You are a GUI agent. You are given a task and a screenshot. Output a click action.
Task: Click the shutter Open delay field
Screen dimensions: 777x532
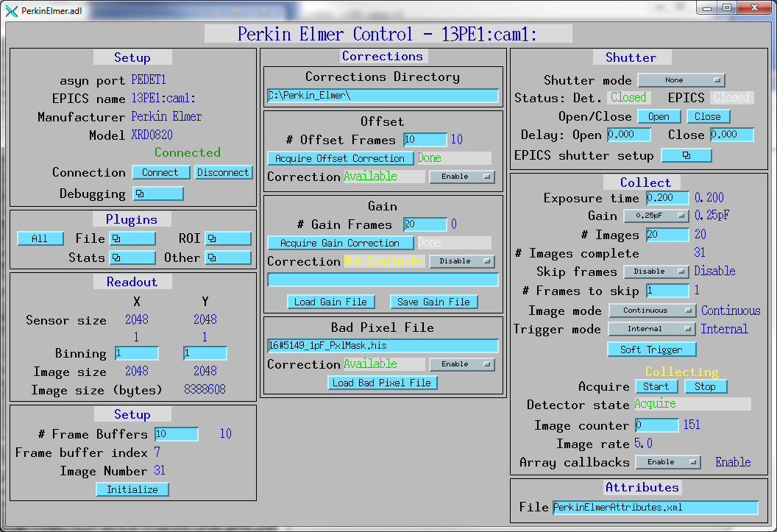(629, 135)
